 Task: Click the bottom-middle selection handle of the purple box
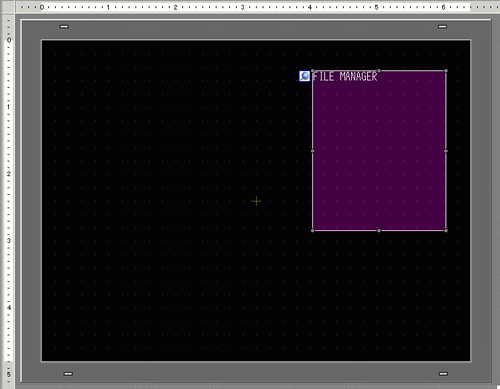[379, 230]
